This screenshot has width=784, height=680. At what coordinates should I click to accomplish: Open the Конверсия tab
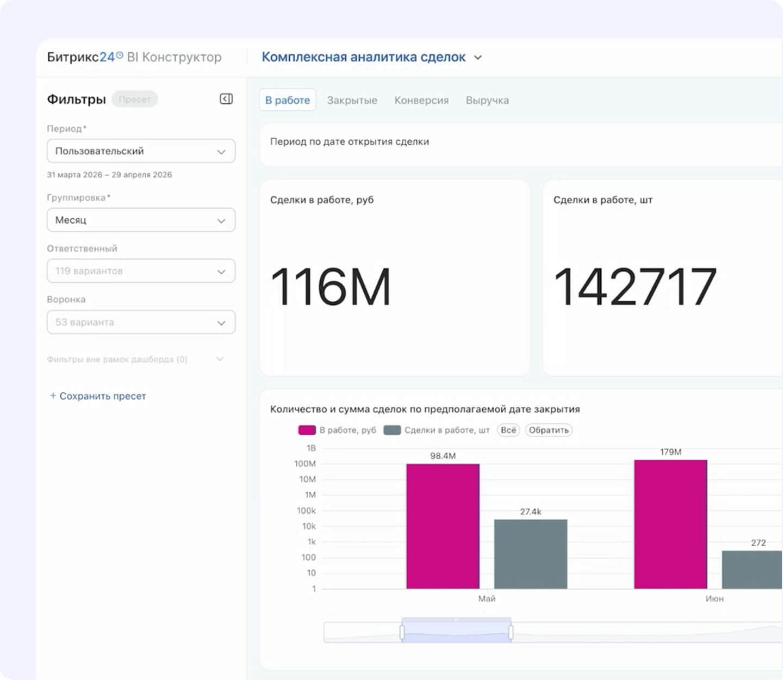tap(421, 100)
